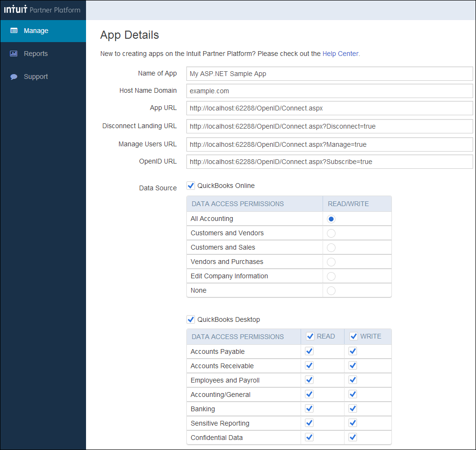Viewport: 476px width, 450px height.
Task: Toggle Banking read checkbox
Action: (309, 409)
